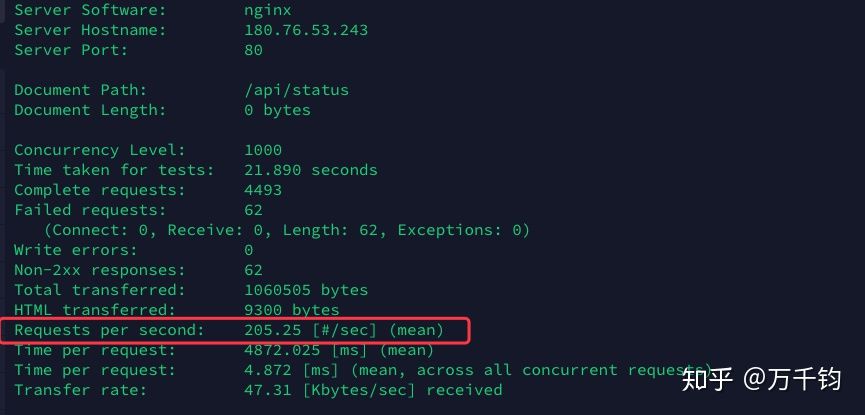Screen dimensions: 865x415
Task: Click the Failed requests label
Action: click(x=90, y=210)
